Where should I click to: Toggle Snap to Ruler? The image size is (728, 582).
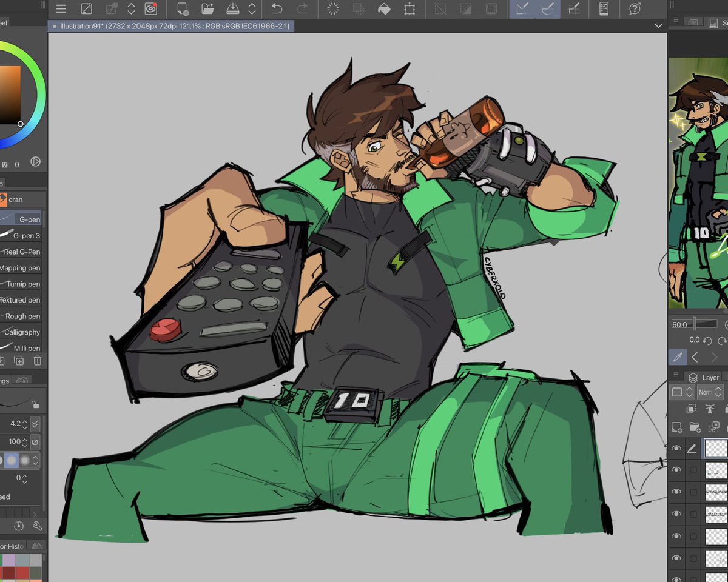coord(522,8)
